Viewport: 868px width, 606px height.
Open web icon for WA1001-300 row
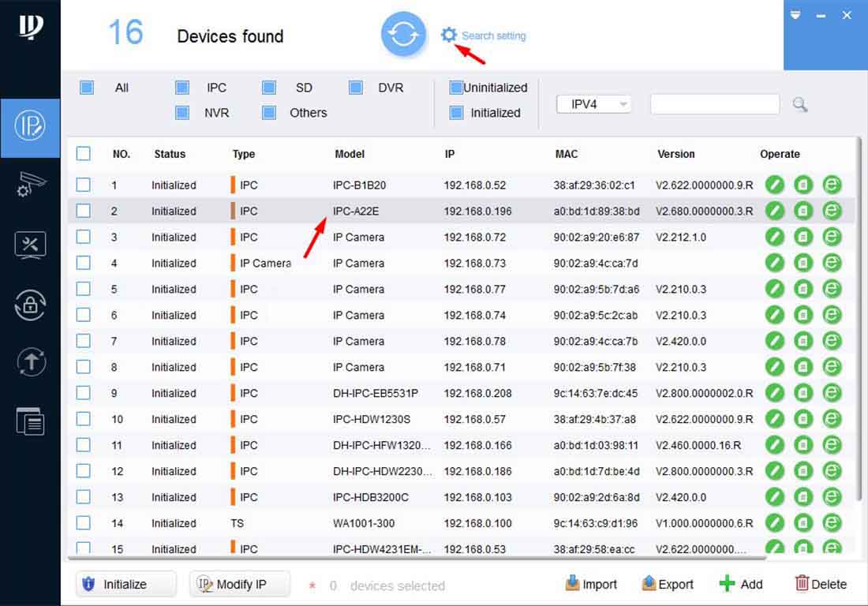point(832,523)
